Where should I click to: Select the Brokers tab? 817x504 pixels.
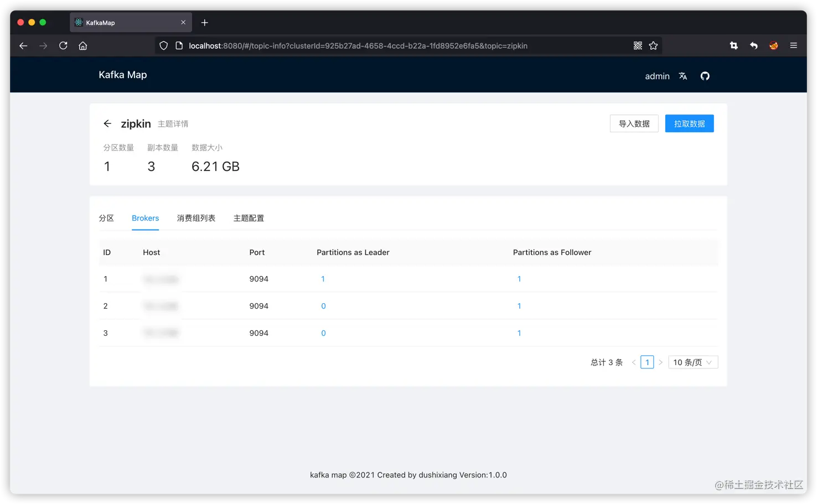[146, 218]
